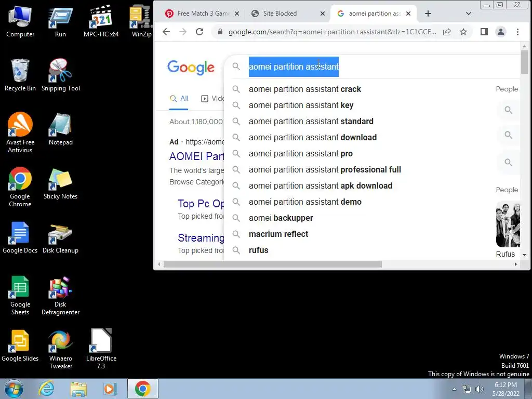Click the page vertical scrollbar thumb

click(x=525, y=62)
